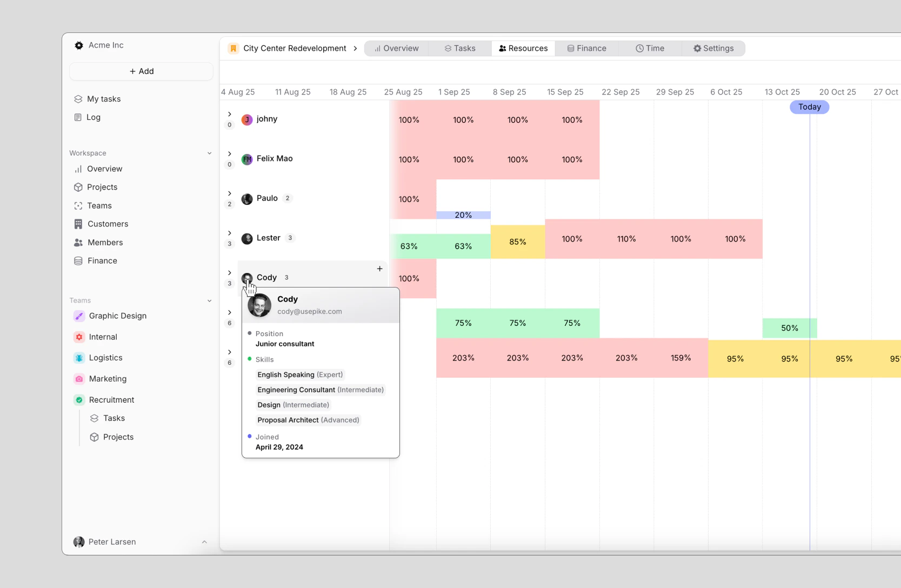Open the Marketing team

(x=108, y=379)
